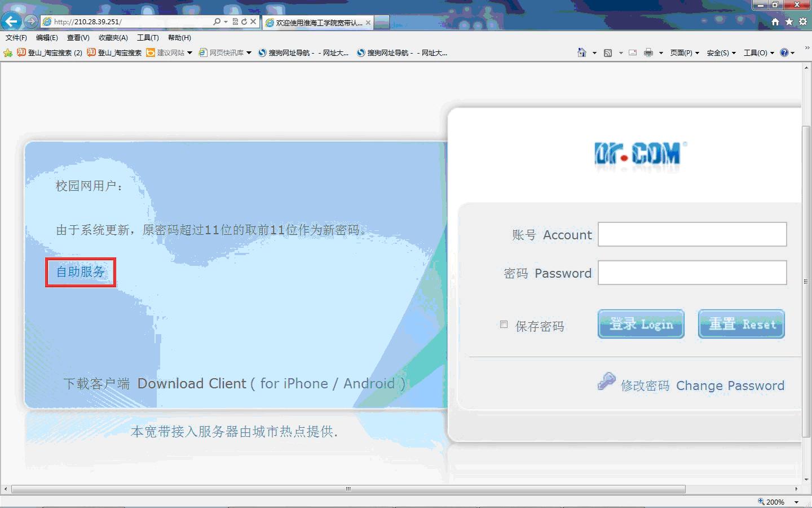The height and width of the screenshot is (508, 812).
Task: Toggle compatibility view icon in address bar
Action: [235, 21]
